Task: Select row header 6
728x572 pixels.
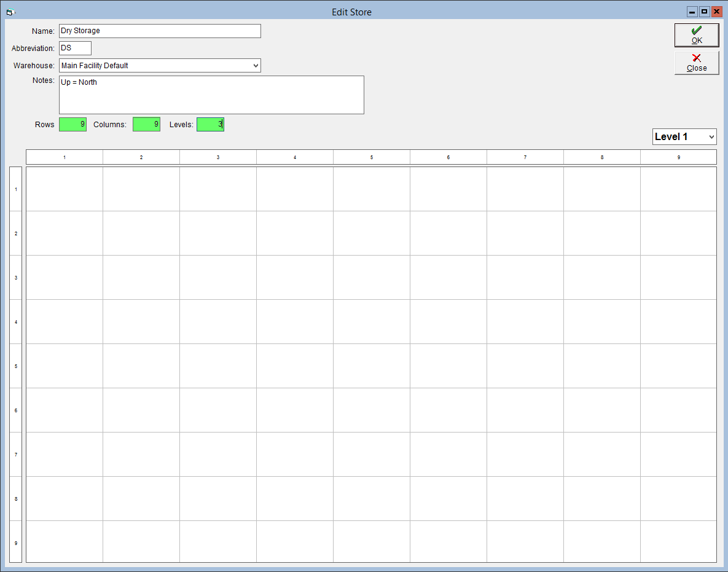Action: click(16, 410)
